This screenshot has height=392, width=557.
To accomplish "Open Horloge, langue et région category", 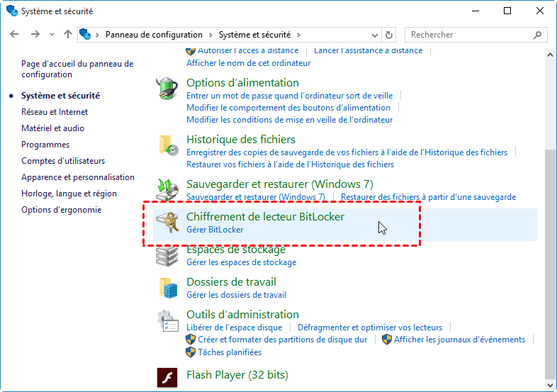I will tap(69, 194).
